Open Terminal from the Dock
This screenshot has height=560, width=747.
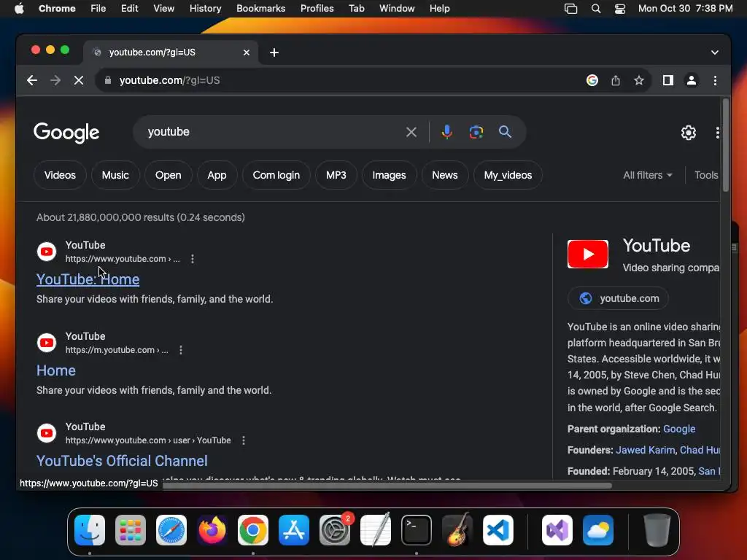click(417, 530)
